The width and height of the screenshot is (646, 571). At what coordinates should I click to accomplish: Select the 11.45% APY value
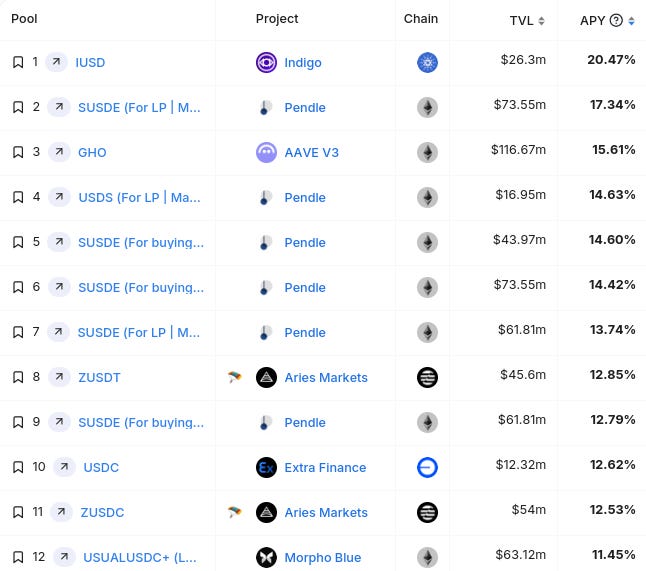click(614, 555)
